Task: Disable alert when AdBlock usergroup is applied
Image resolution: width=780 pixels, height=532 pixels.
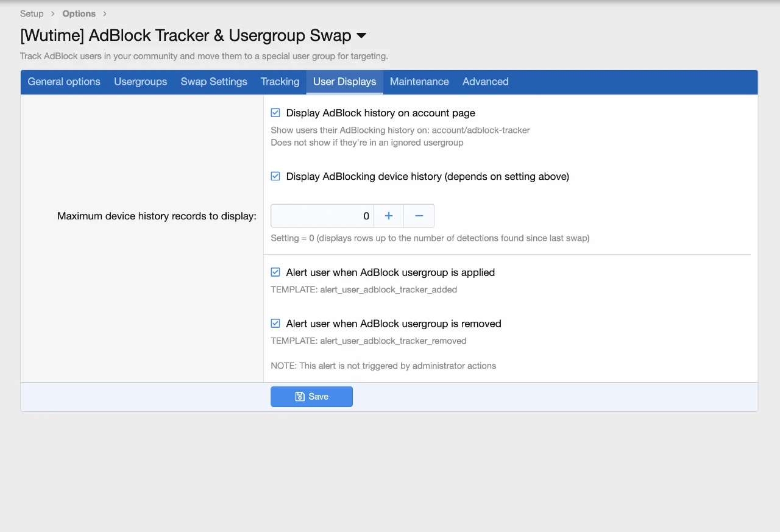Action: pyautogui.click(x=275, y=272)
